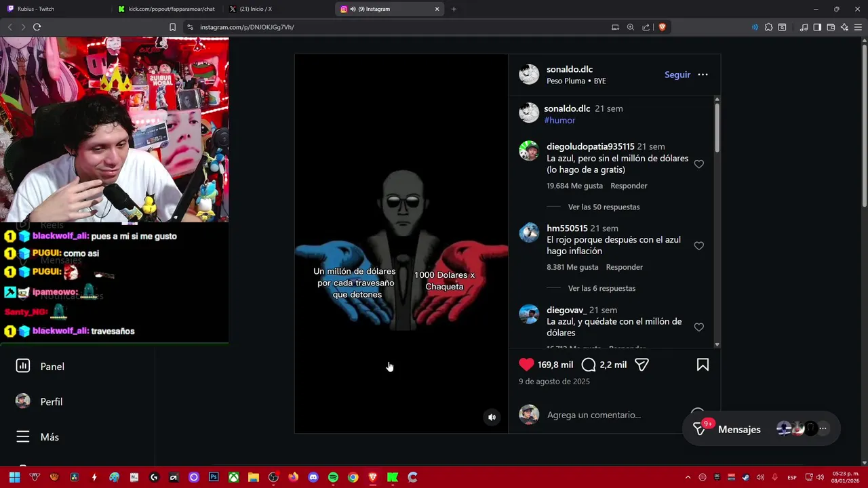Reply to hm550515's comment
Viewport: 868px width, 488px height.
pos(624,267)
